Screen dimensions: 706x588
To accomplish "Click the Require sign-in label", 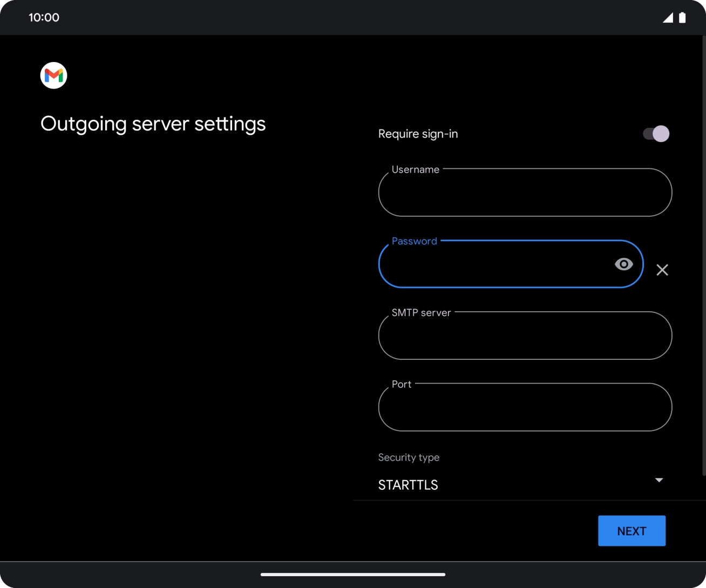I will coord(417,133).
